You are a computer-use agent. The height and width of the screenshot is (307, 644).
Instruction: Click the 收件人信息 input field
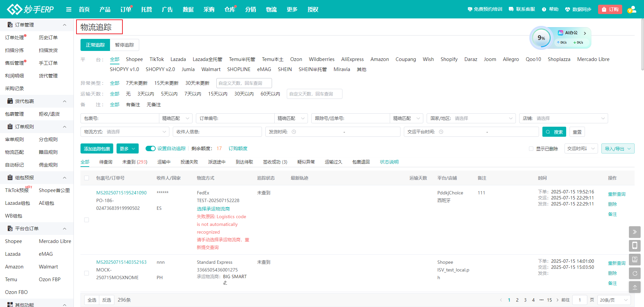(x=217, y=132)
